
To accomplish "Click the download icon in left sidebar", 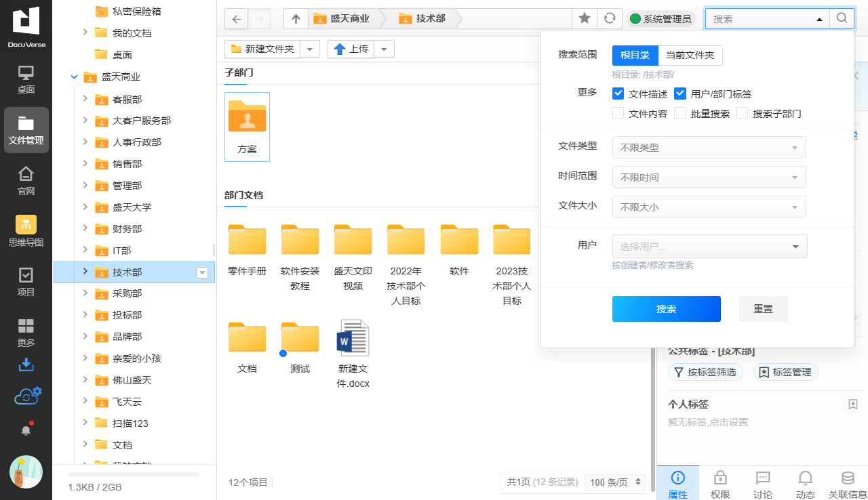I will [26, 365].
